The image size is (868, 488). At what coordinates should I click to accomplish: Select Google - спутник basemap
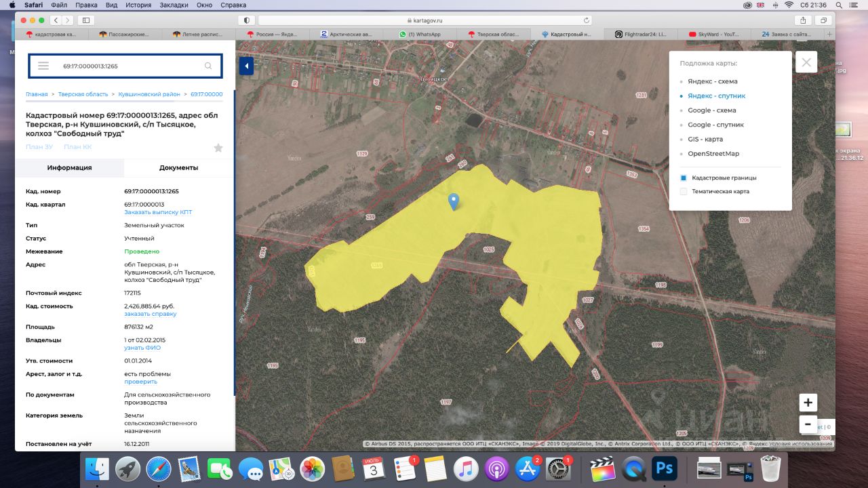715,125
